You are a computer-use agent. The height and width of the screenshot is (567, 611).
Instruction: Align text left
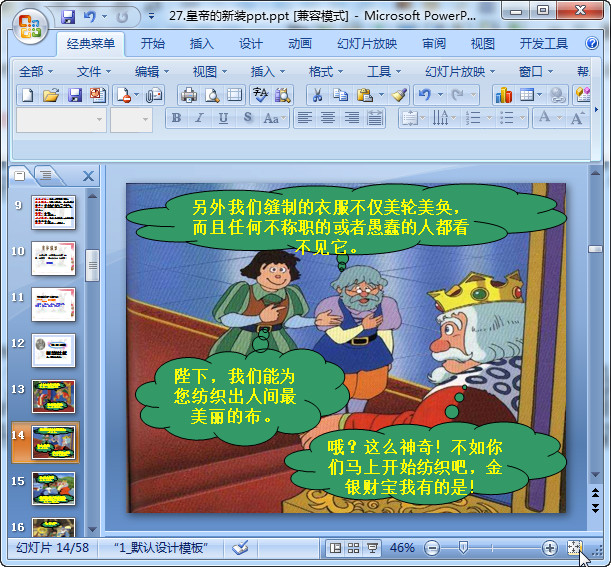click(305, 118)
